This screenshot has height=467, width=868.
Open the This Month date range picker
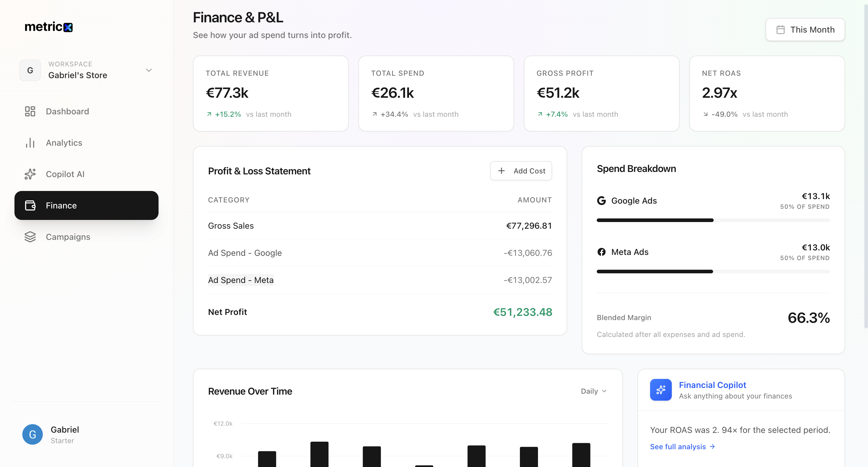pyautogui.click(x=805, y=30)
